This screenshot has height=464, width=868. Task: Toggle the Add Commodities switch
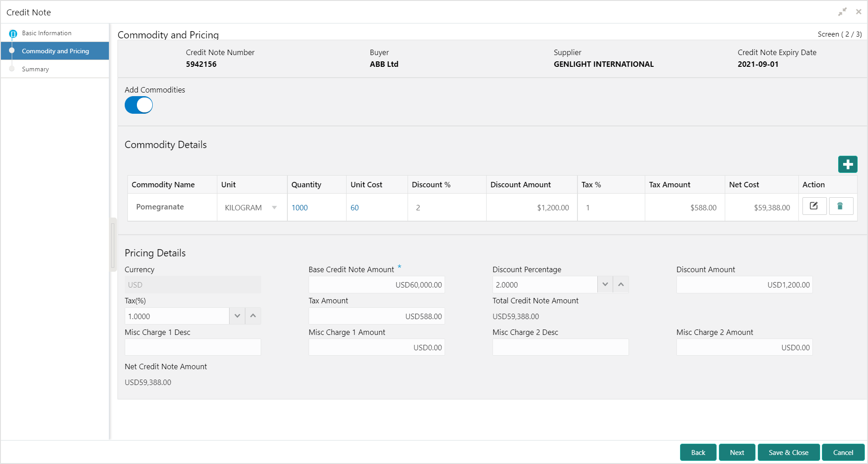pos(139,105)
